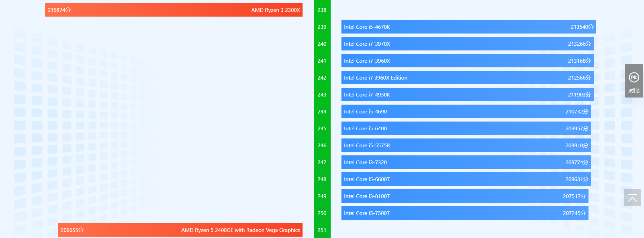Click the 213168分 score value
Image resolution: width=644 pixels, height=238 pixels.
coord(579,61)
